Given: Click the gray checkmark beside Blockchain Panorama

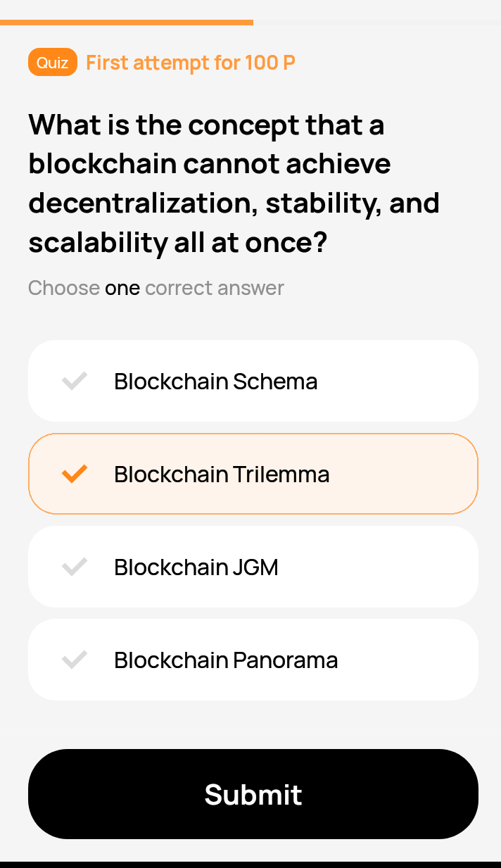Looking at the screenshot, I should pos(74,660).
